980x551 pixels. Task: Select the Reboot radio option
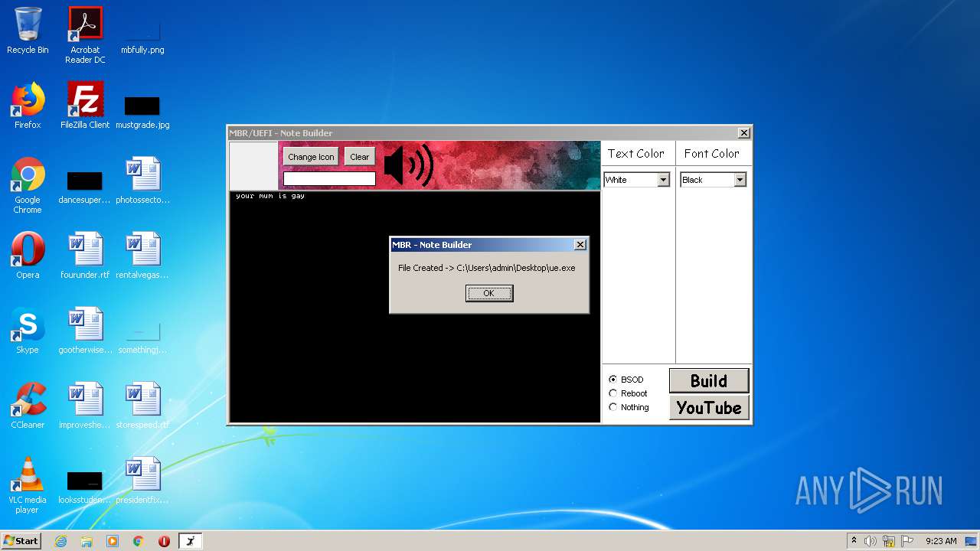[x=628, y=393]
